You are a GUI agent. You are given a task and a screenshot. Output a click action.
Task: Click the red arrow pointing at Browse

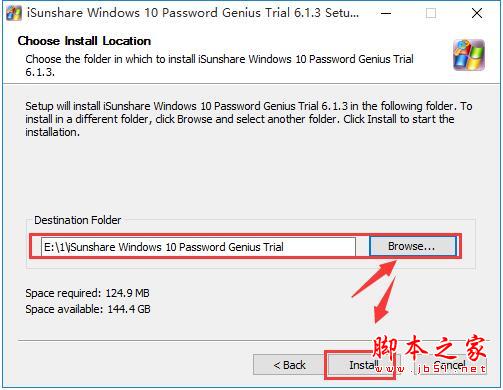tap(374, 279)
